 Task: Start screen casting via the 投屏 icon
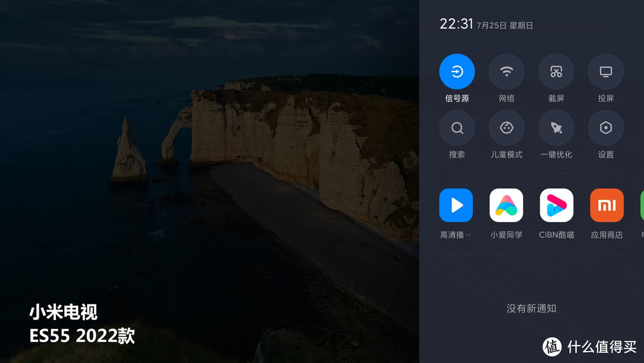606,72
